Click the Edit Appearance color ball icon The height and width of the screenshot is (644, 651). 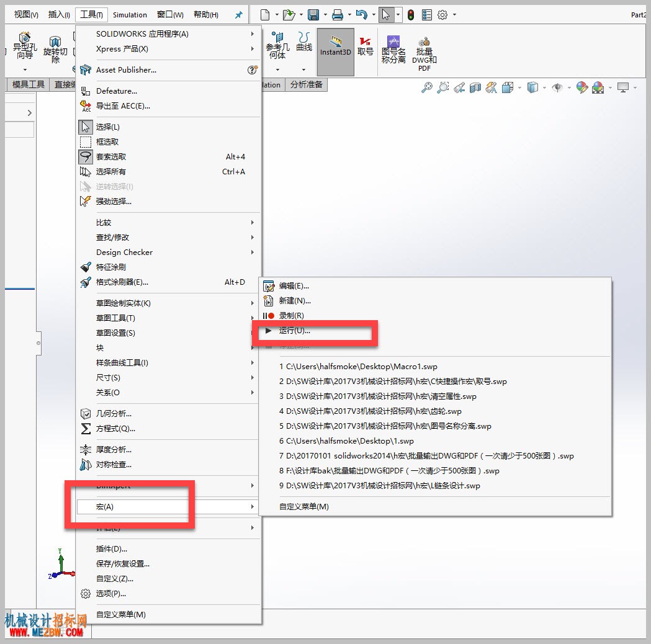point(581,87)
